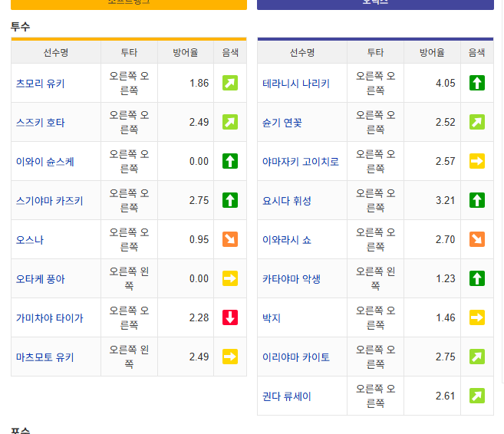The image size is (504, 434).
Task: Click the orange down-right arrow for 오스나
Action: [x=230, y=239]
